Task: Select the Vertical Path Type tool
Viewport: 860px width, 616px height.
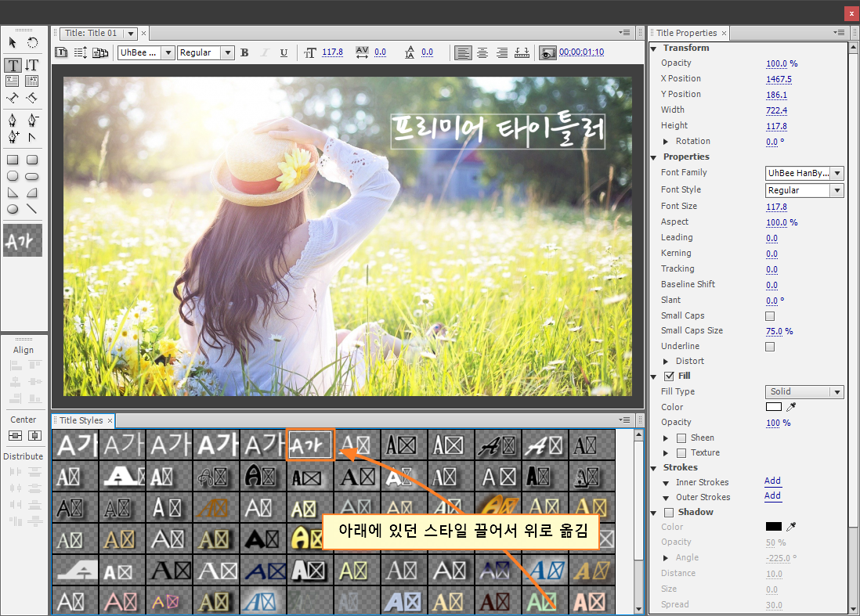Action: click(32, 98)
